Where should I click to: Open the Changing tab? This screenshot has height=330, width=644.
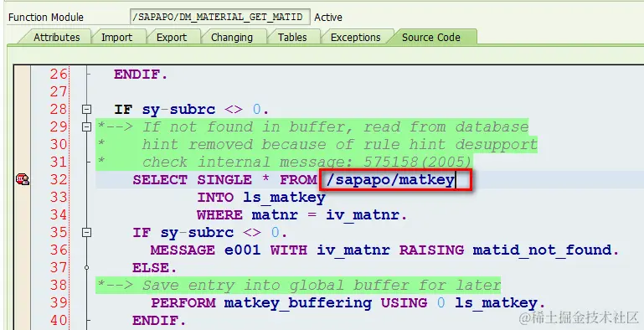232,38
